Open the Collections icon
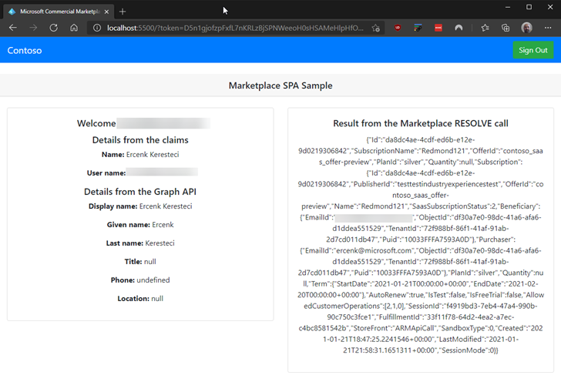561x392 pixels. [x=506, y=28]
